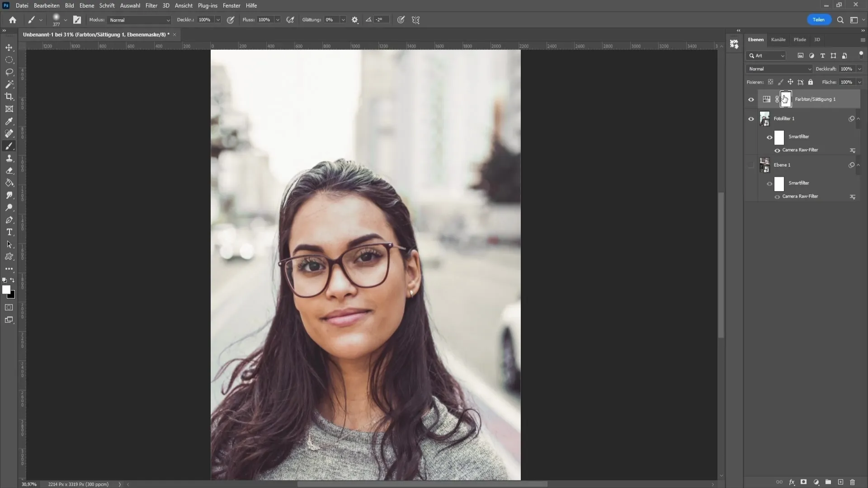This screenshot has width=868, height=488.
Task: Select the Eyedropper tool
Action: (9, 122)
